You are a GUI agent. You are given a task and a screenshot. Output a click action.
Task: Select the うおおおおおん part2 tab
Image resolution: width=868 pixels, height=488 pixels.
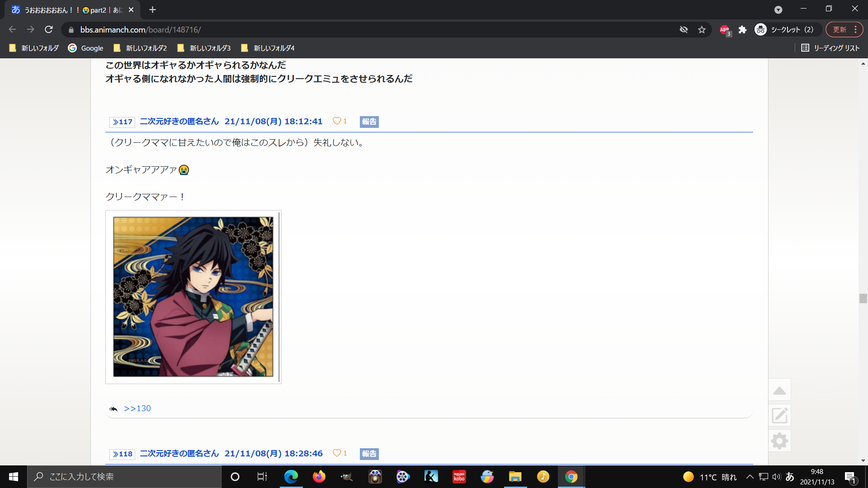(x=72, y=9)
